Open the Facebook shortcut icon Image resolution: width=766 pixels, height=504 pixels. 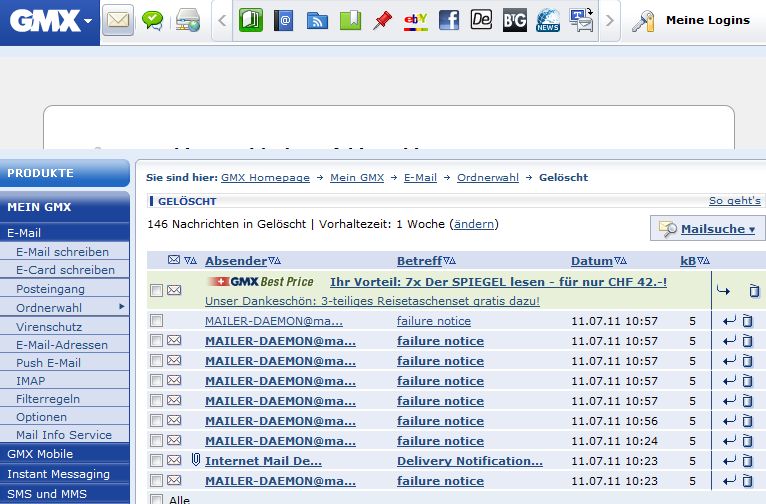pos(449,20)
